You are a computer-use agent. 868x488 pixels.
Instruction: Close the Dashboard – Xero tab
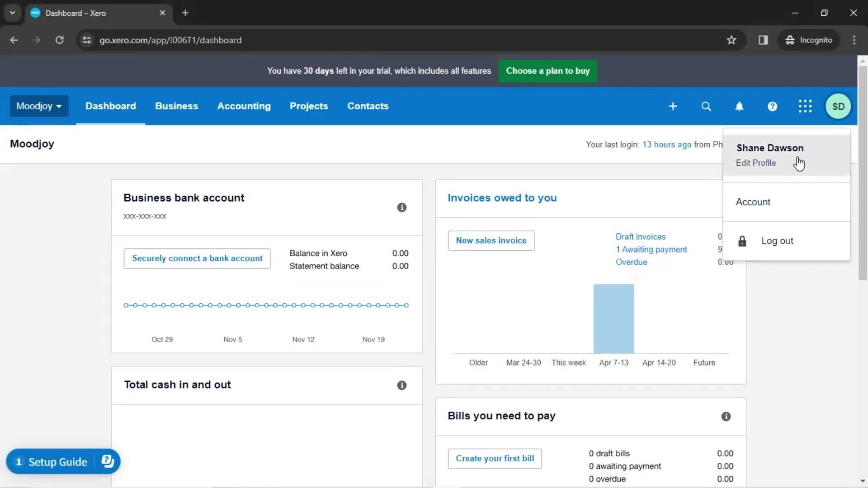coord(162,13)
